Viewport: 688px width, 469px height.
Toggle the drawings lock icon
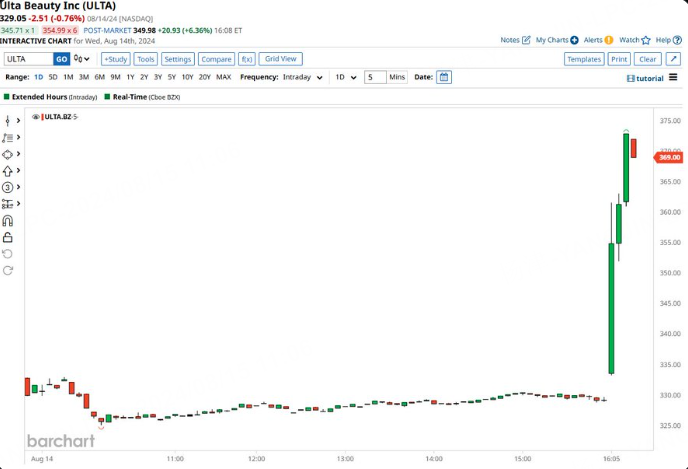7,237
